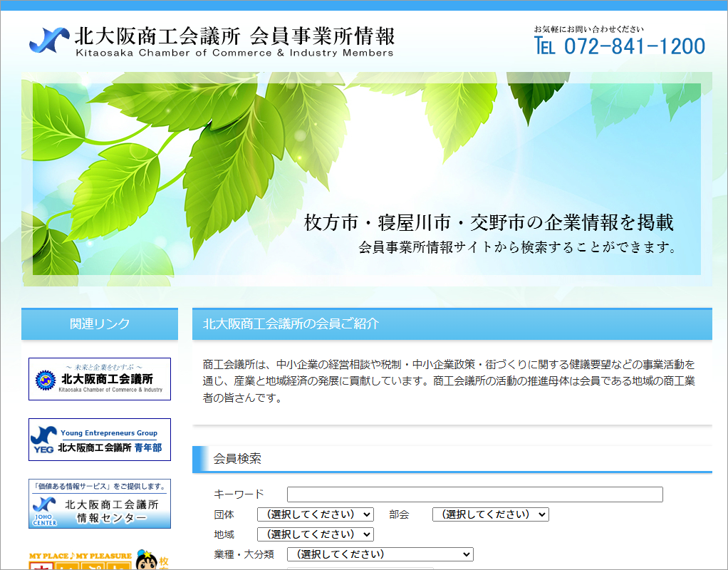Focus the キーワード search input field

(x=475, y=494)
